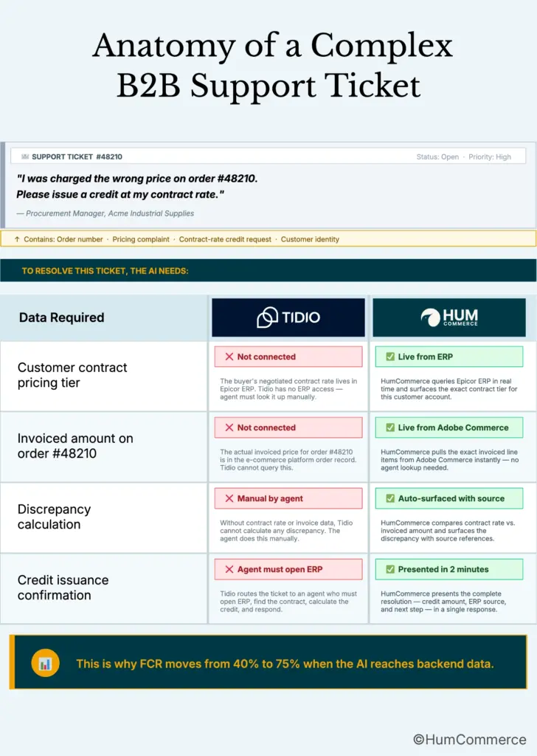Click description 'HumCommerce pulls the exact invoiced line'

[449, 460]
